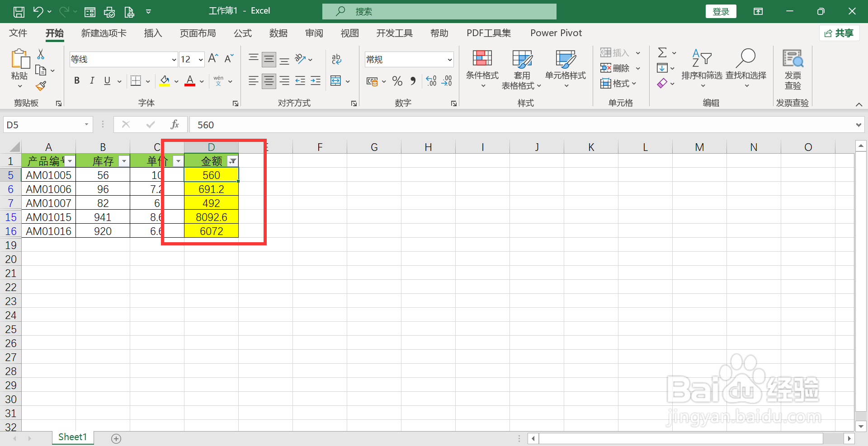This screenshot has height=446, width=868.
Task: Toggle top vertical alignment
Action: [x=253, y=58]
